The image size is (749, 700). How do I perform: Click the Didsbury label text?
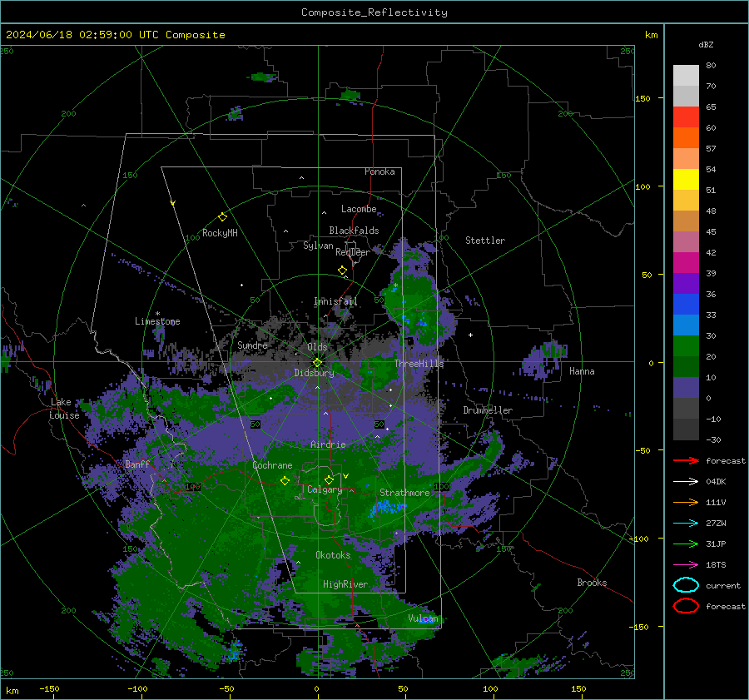click(314, 373)
